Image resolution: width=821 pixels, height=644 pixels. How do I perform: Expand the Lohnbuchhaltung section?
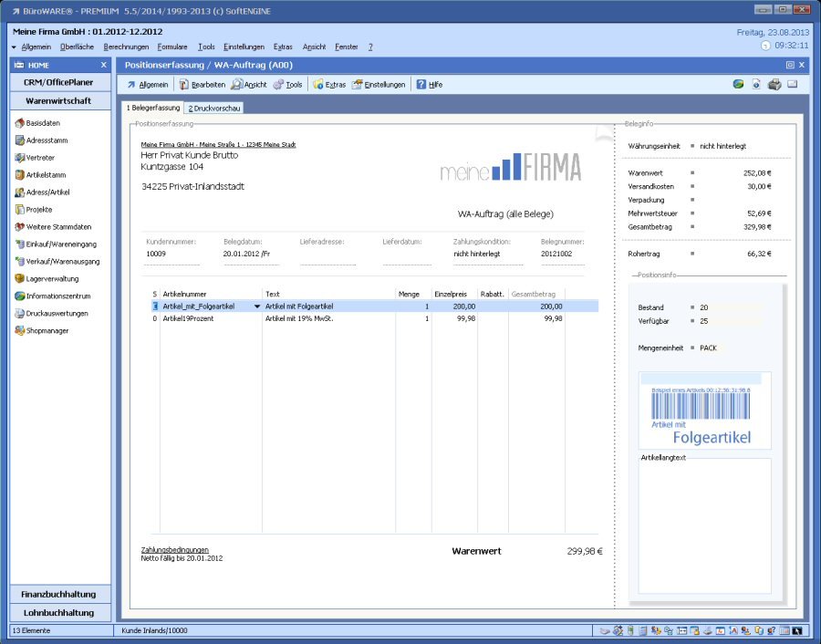[x=60, y=613]
